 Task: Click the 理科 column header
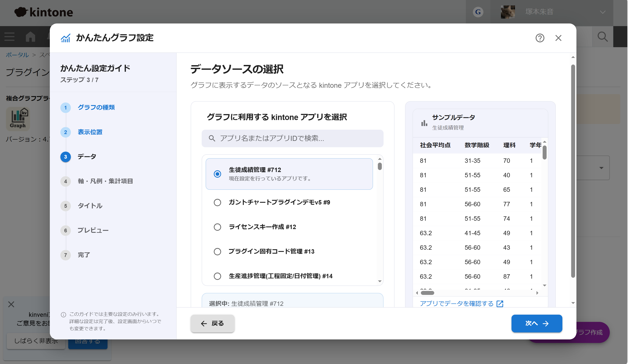click(509, 145)
